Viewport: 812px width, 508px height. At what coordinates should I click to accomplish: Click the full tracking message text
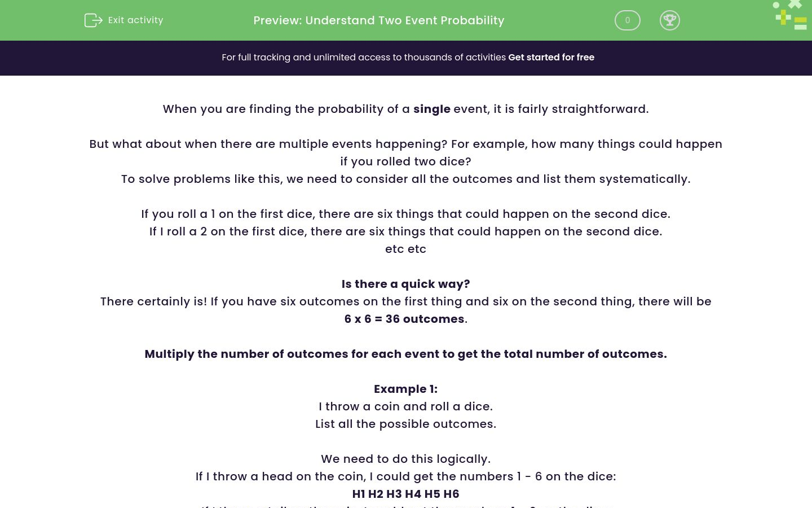[x=364, y=57]
